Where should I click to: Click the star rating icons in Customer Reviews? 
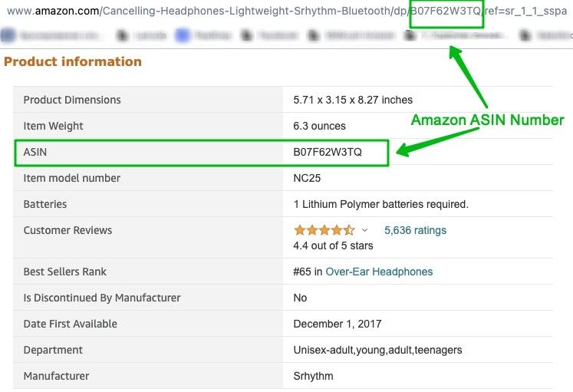point(324,230)
